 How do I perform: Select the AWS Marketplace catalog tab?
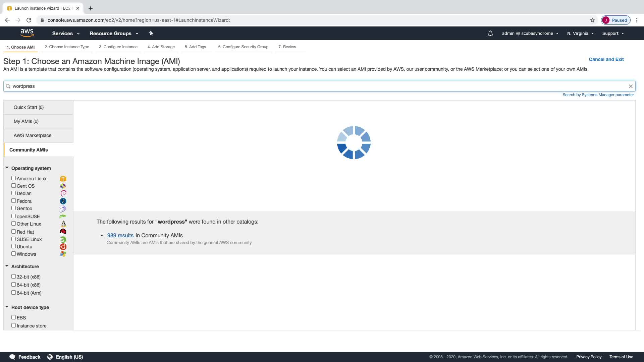tap(33, 135)
